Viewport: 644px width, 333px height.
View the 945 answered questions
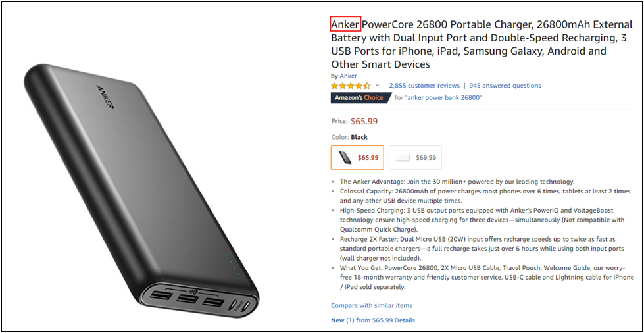pyautogui.click(x=505, y=86)
